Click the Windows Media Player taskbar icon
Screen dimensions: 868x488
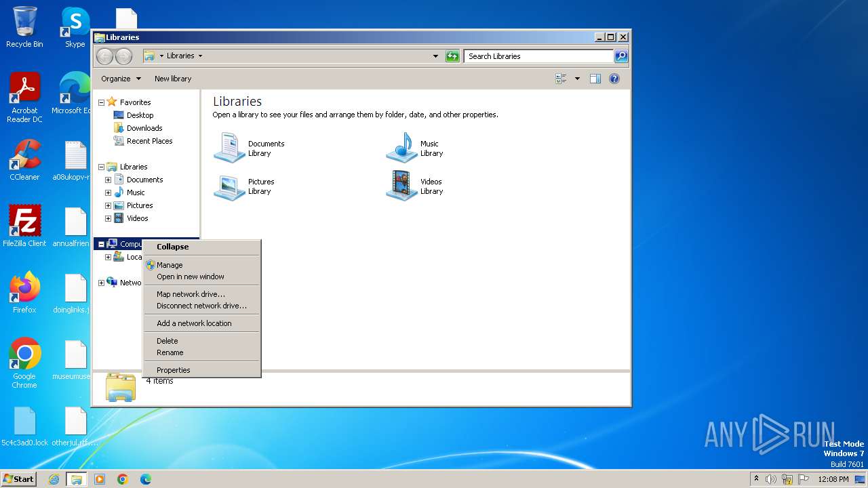(100, 479)
